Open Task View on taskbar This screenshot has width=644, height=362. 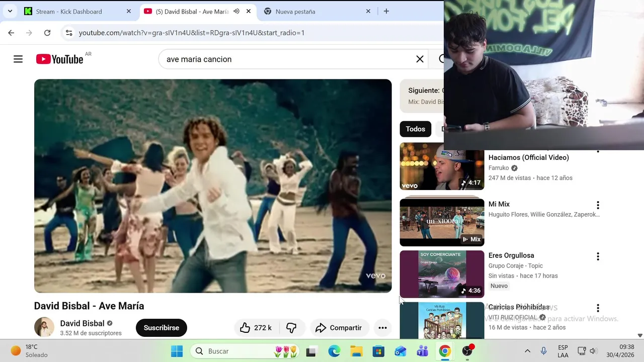311,351
